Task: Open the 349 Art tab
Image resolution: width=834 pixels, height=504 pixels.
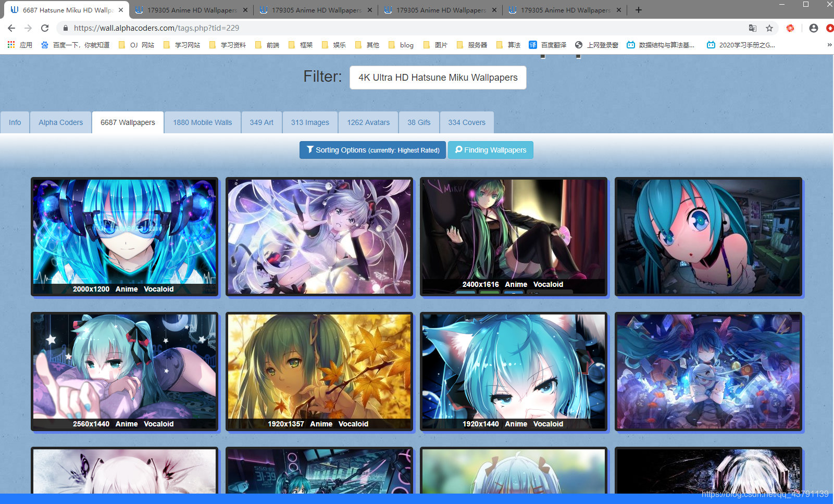Action: tap(262, 122)
